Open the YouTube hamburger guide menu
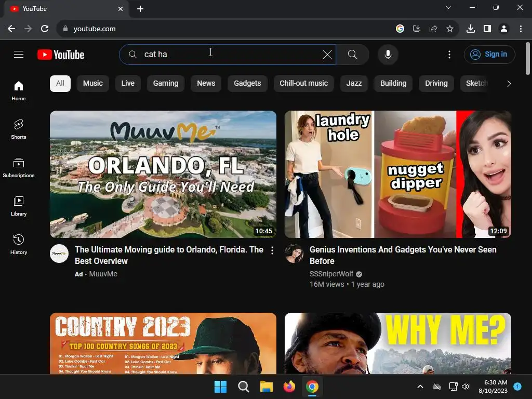The image size is (532, 399). click(19, 54)
